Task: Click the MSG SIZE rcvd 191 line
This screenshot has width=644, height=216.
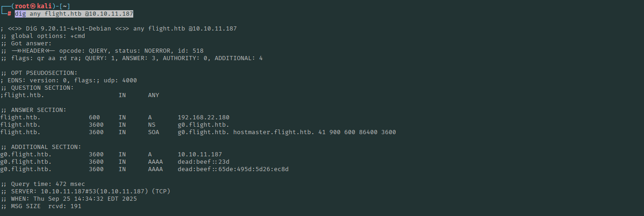Action: tap(46, 206)
